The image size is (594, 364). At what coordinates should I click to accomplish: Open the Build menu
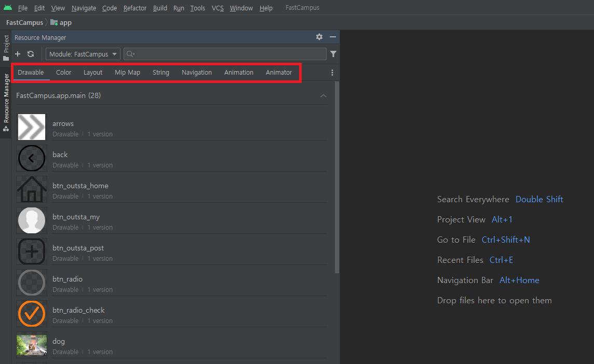point(160,8)
